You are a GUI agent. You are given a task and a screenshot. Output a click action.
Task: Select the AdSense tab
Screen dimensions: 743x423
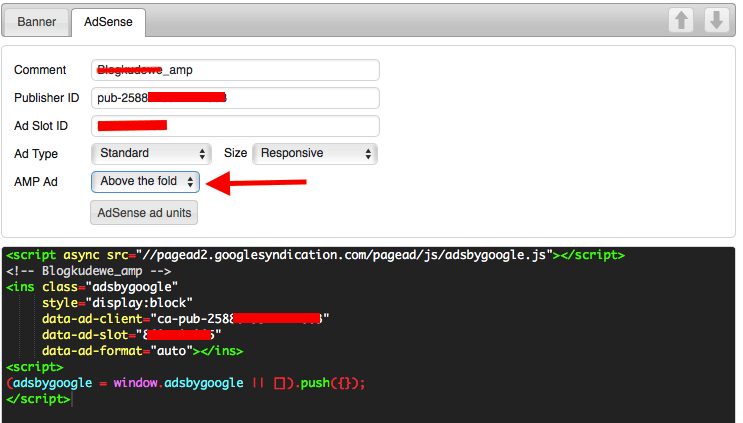[x=108, y=22]
